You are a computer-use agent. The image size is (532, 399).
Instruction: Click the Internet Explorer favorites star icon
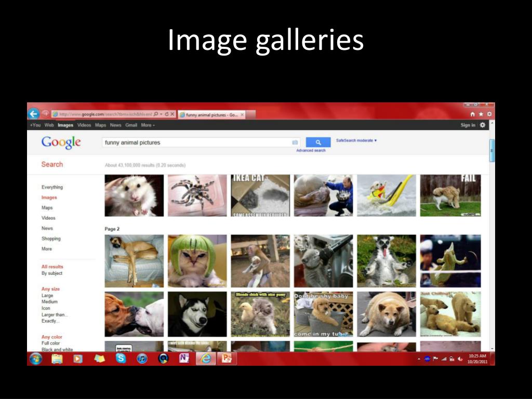tap(481, 114)
